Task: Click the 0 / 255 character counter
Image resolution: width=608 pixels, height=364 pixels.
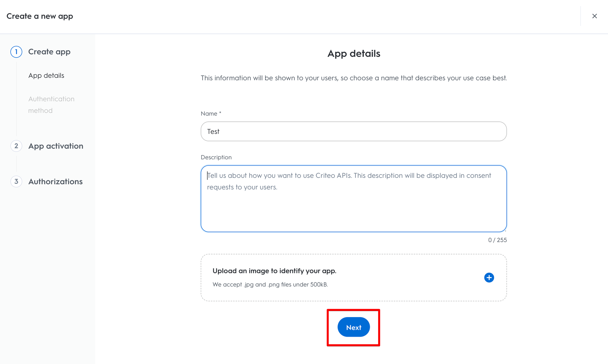Action: point(497,240)
